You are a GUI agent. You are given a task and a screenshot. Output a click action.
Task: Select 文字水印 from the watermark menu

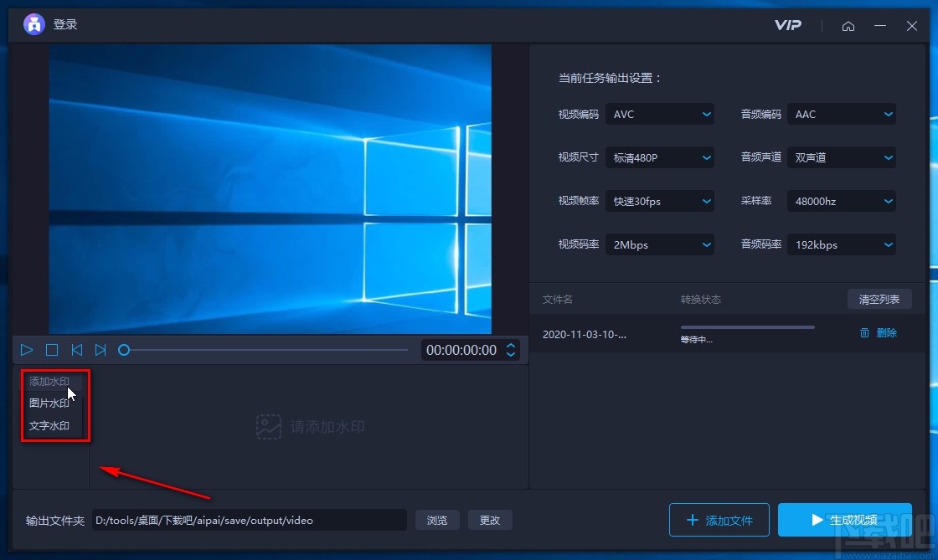(x=50, y=425)
